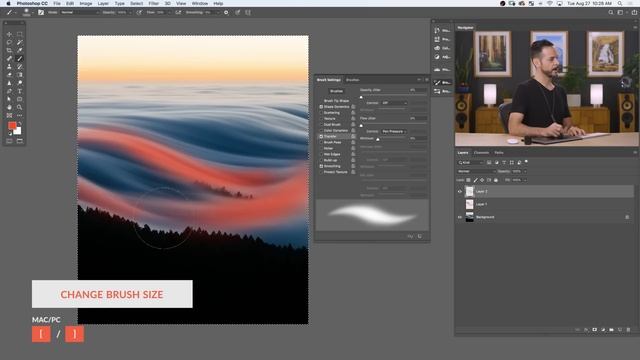Select the Clone Stamp tool
The image size is (640, 360).
(9, 67)
